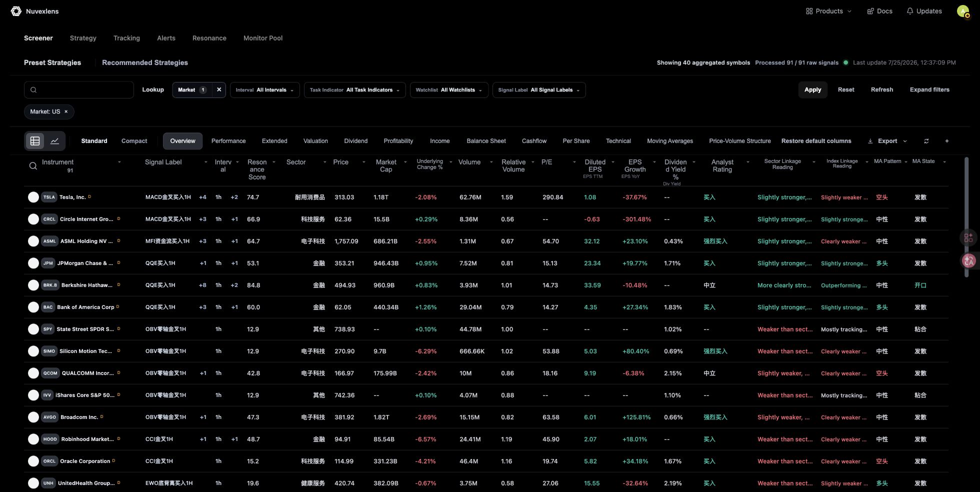Click the JPM ticker badge
980x492 pixels.
(x=48, y=263)
